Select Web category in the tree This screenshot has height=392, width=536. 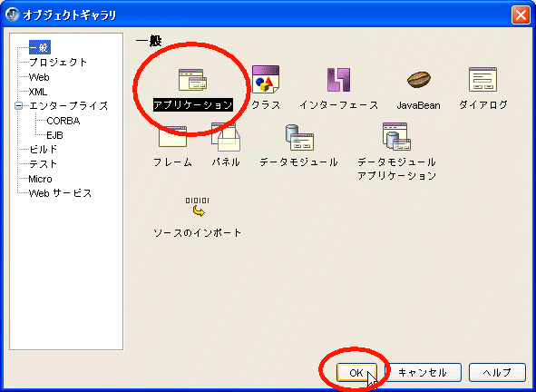click(x=39, y=77)
